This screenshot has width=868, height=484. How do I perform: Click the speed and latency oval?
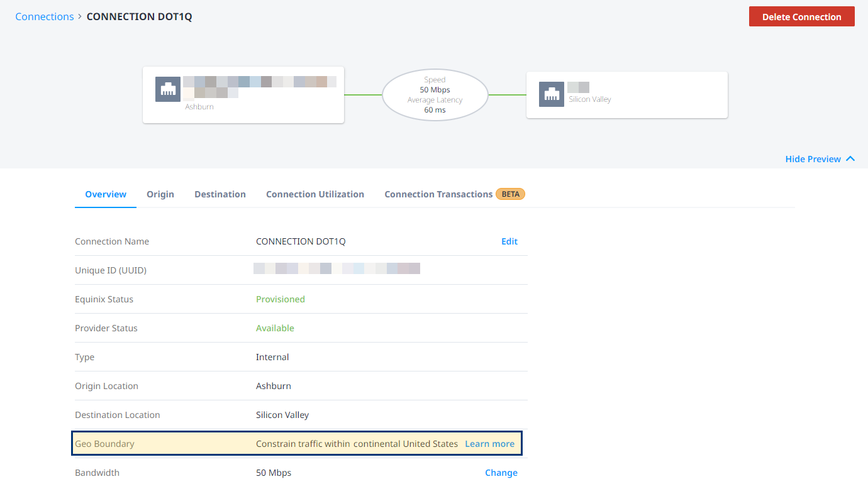point(435,95)
